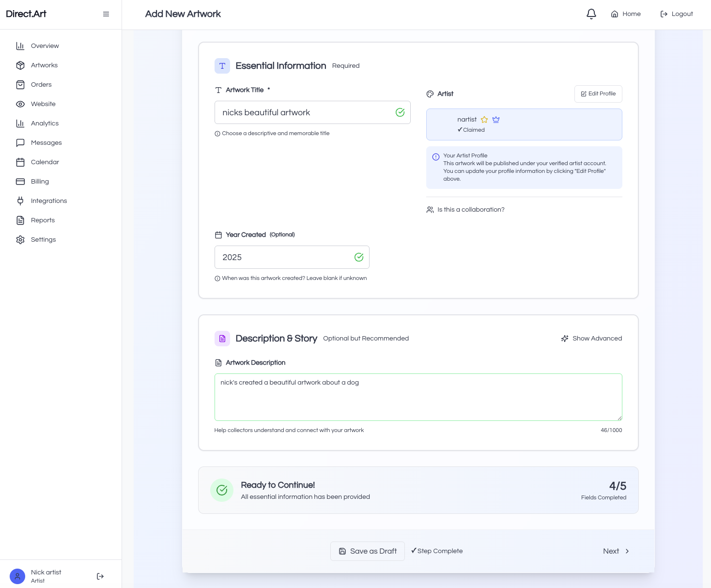Image resolution: width=711 pixels, height=588 pixels.
Task: Open the Next step chevron
Action: click(627, 551)
